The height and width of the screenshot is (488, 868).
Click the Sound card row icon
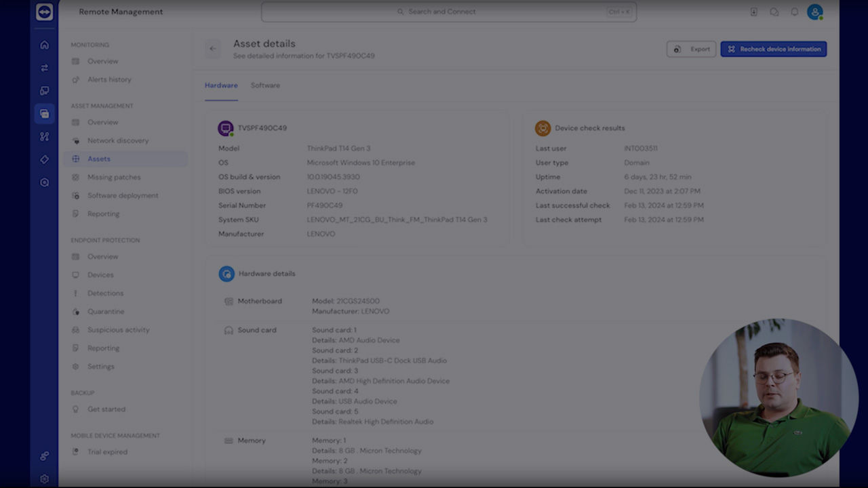click(x=229, y=330)
